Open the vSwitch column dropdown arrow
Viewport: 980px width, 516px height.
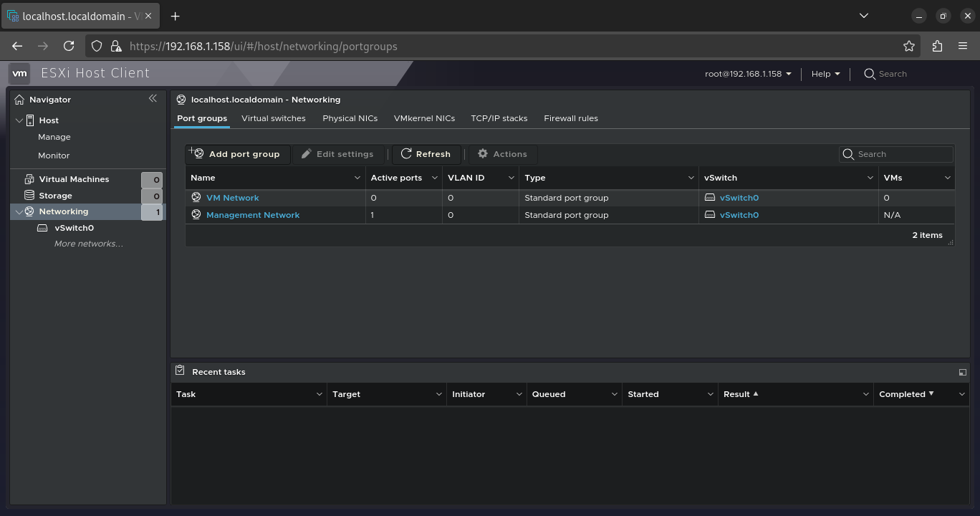pos(870,178)
